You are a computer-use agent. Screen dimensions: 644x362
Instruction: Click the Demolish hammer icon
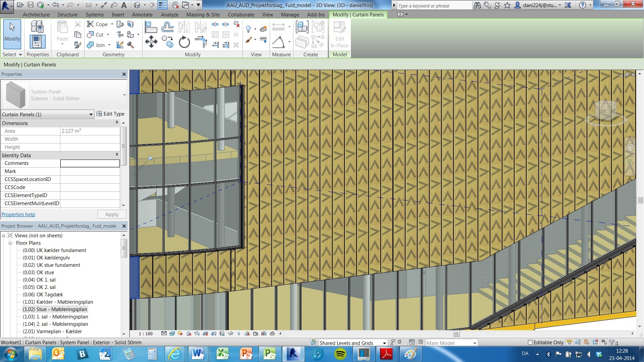tap(130, 45)
